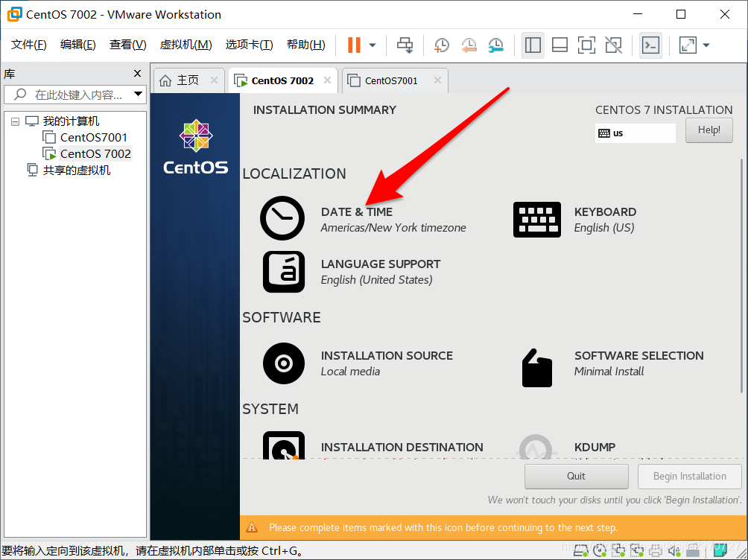
Task: Click the INSTALLATION DESTINATION disk icon
Action: coord(284,445)
